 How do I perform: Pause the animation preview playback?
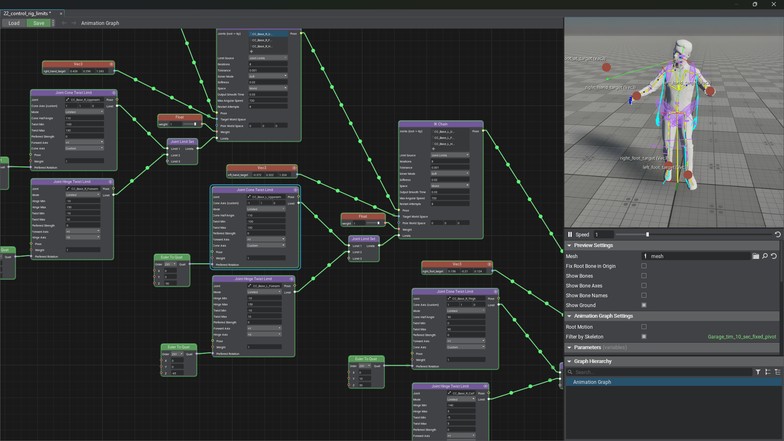[570, 234]
